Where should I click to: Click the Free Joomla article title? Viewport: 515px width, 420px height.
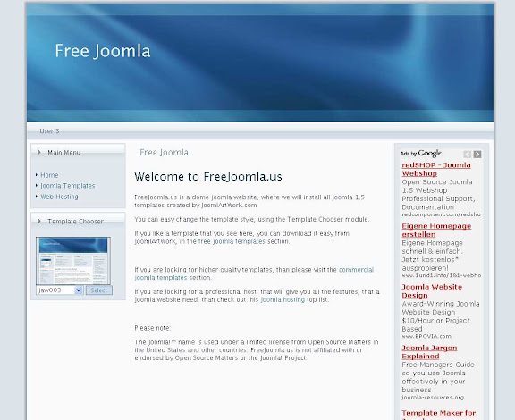coord(164,153)
